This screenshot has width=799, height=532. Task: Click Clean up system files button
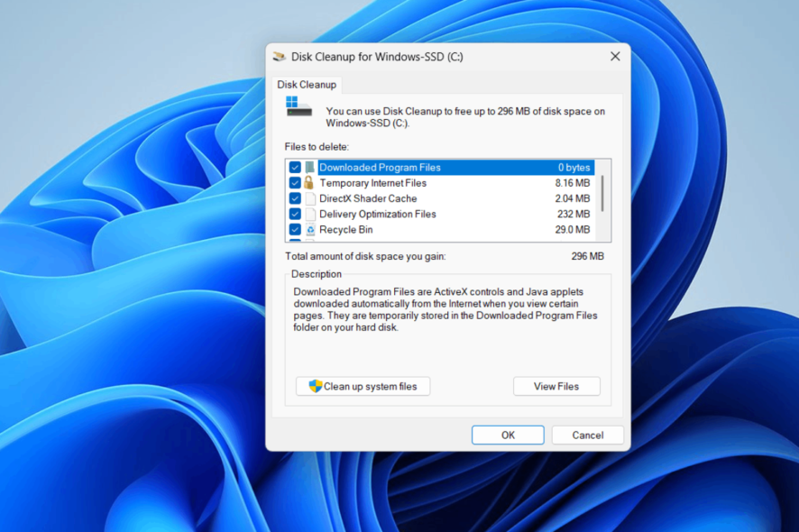[363, 386]
